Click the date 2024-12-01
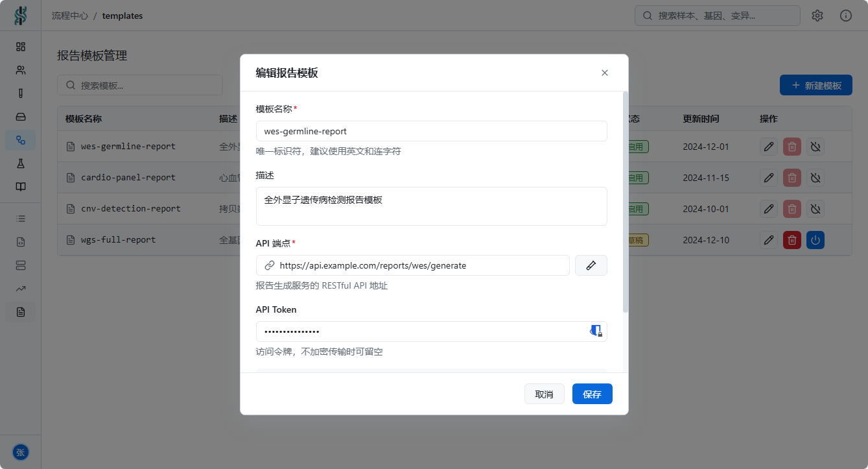Viewport: 868px width, 469px height. tap(706, 147)
